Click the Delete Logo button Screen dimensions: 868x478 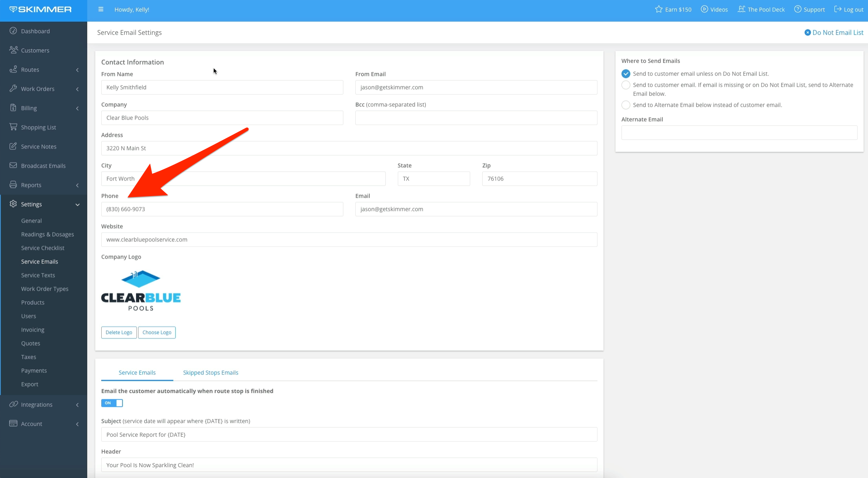click(x=119, y=332)
